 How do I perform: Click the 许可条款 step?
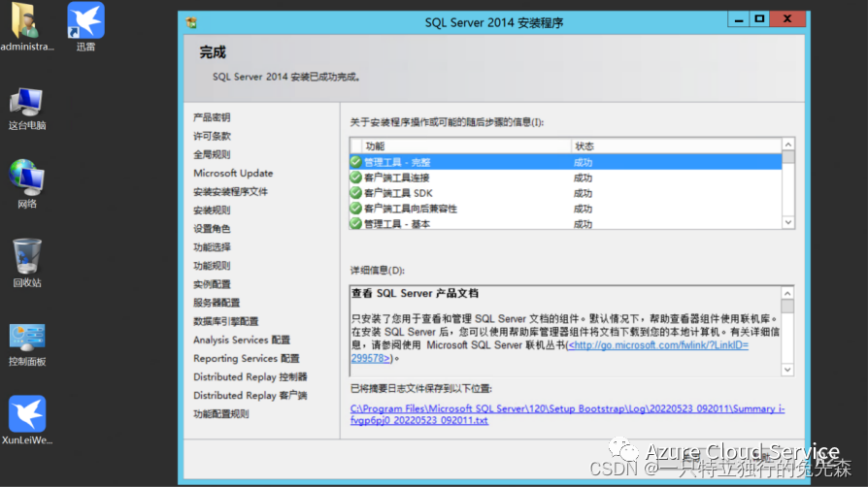212,136
